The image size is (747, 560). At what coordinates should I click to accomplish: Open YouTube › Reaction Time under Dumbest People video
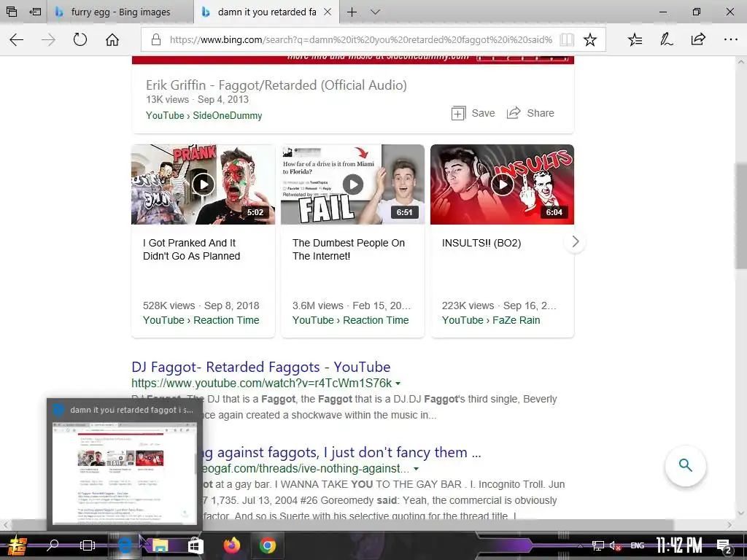[351, 321]
